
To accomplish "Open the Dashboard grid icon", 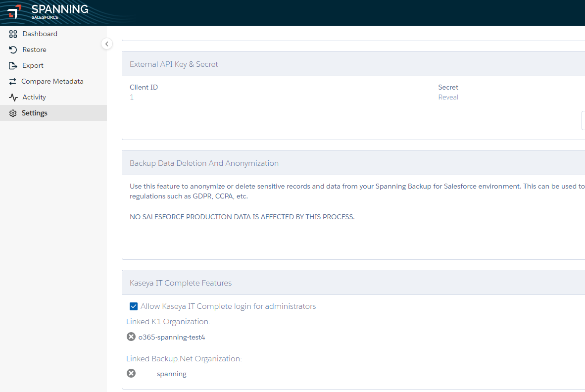I will point(13,34).
